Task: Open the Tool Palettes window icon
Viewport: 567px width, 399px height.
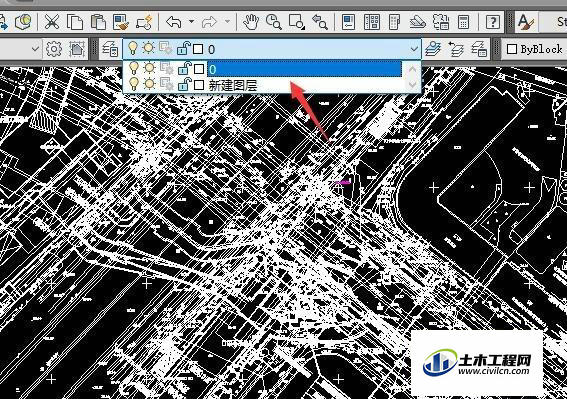Action: (395, 22)
